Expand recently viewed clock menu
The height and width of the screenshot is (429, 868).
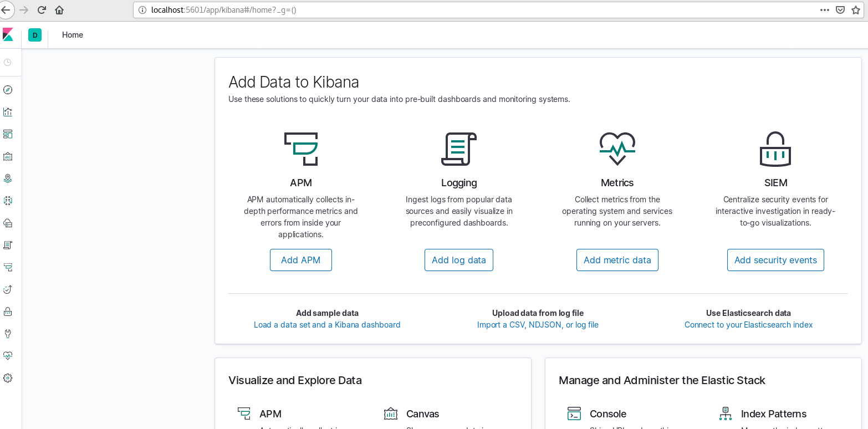pyautogui.click(x=8, y=62)
